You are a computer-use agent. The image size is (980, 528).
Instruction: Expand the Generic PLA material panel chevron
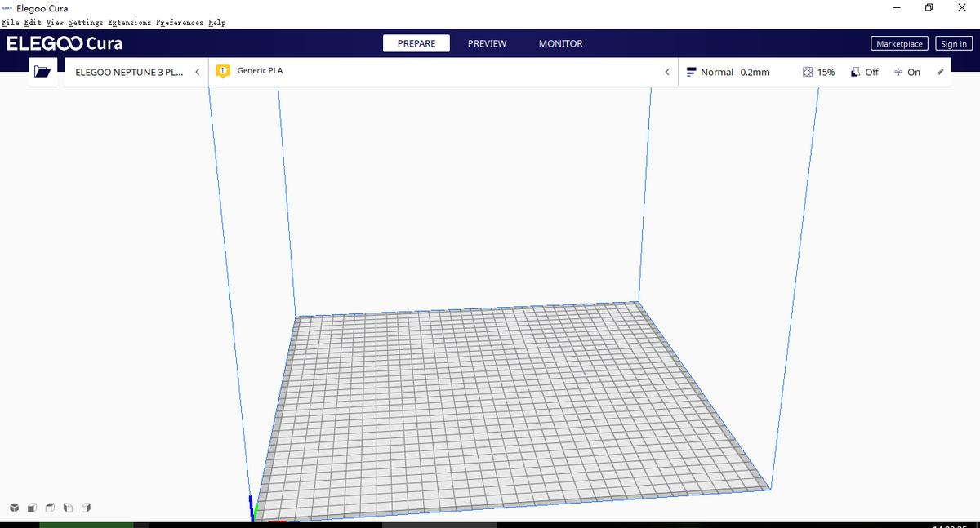tap(667, 72)
